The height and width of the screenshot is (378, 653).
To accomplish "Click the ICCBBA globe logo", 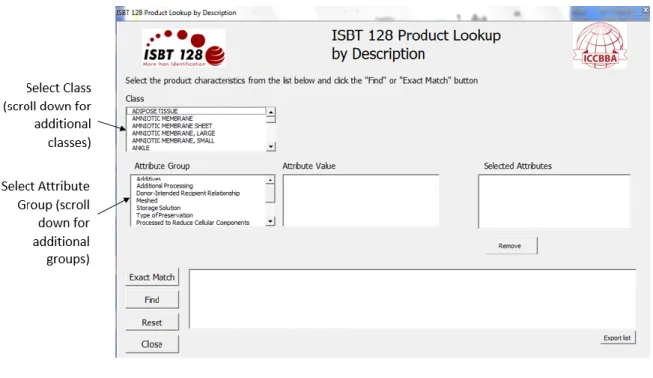I will point(600,46).
